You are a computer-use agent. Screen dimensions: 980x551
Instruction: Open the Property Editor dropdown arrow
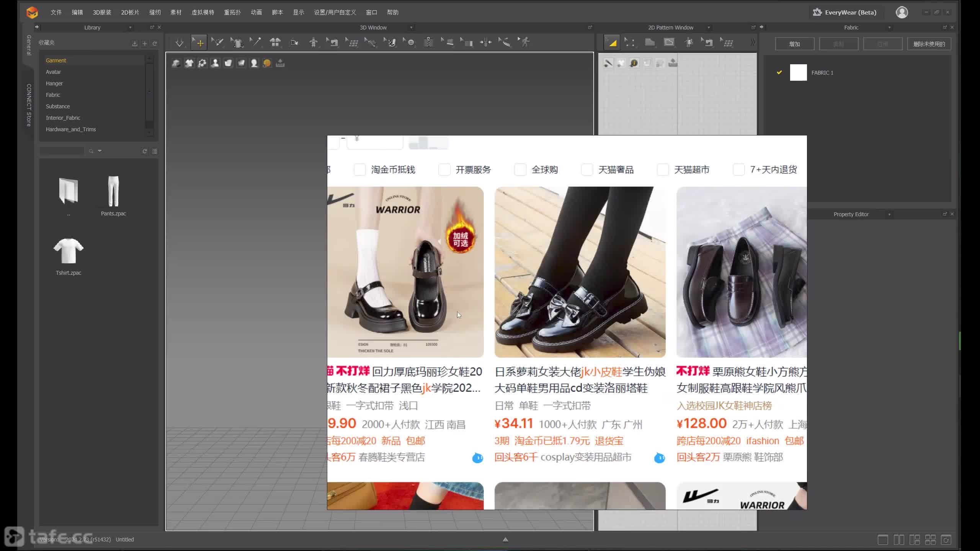coord(889,214)
